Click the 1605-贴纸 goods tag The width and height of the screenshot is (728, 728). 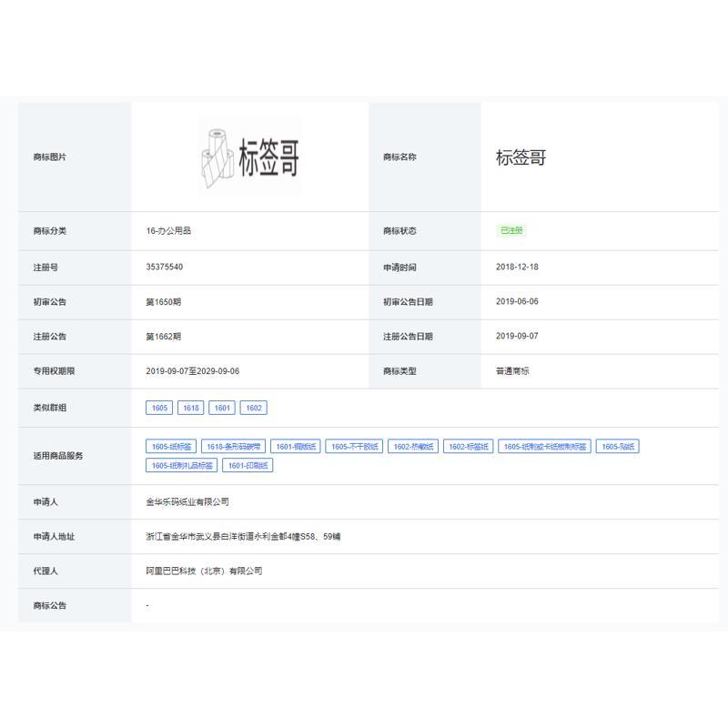coord(618,446)
